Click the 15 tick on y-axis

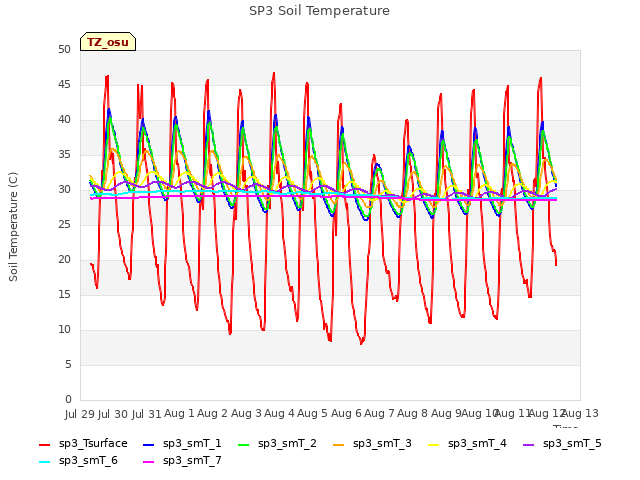pos(64,295)
